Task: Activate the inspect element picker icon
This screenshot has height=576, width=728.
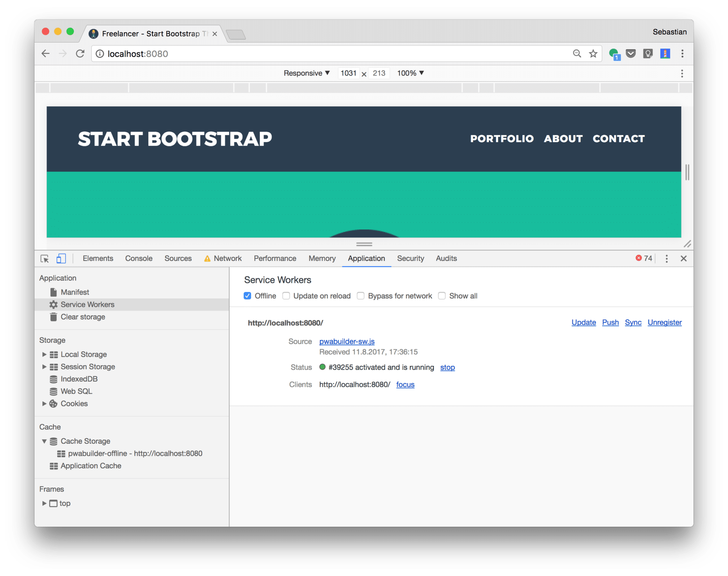Action: pyautogui.click(x=45, y=259)
